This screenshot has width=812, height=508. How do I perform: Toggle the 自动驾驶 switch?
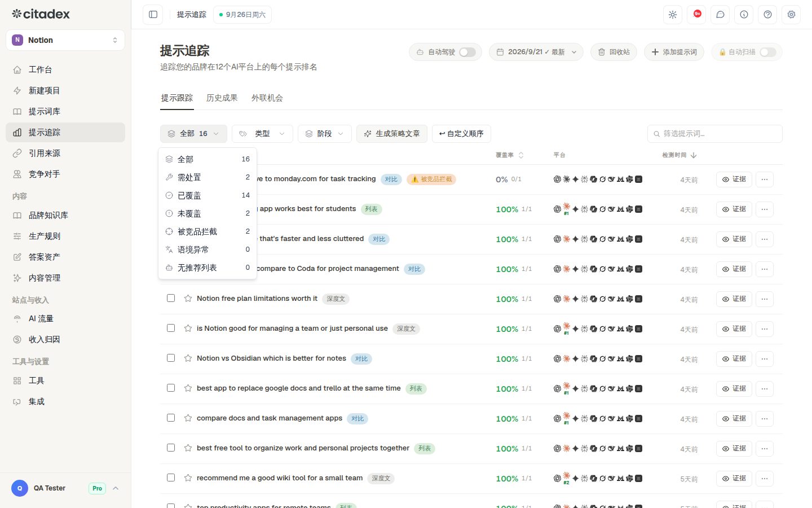(x=467, y=52)
